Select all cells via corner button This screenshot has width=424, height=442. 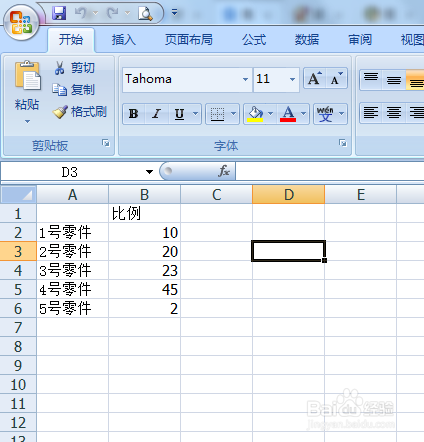tap(18, 195)
